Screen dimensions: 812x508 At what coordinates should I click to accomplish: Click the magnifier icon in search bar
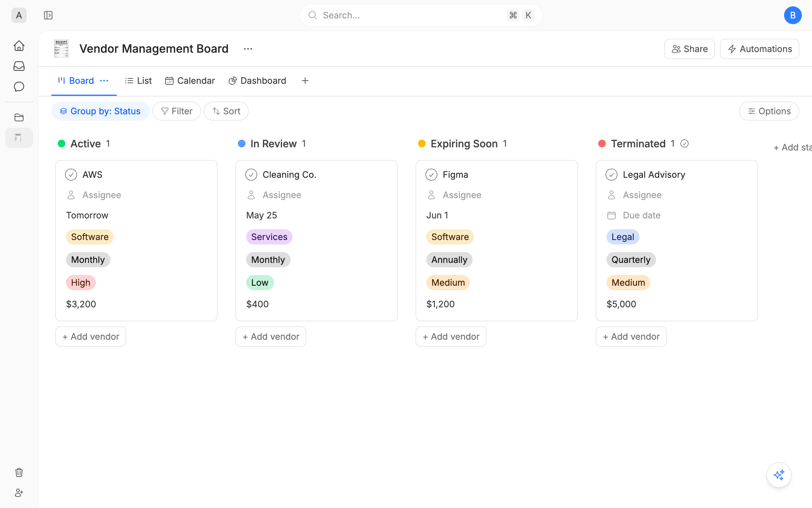point(313,15)
